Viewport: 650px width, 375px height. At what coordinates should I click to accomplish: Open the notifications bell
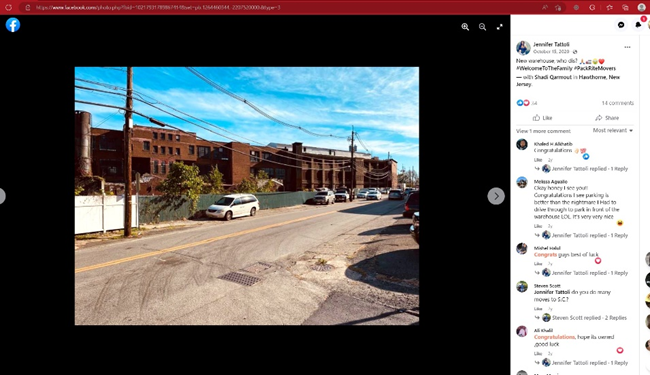coord(638,25)
